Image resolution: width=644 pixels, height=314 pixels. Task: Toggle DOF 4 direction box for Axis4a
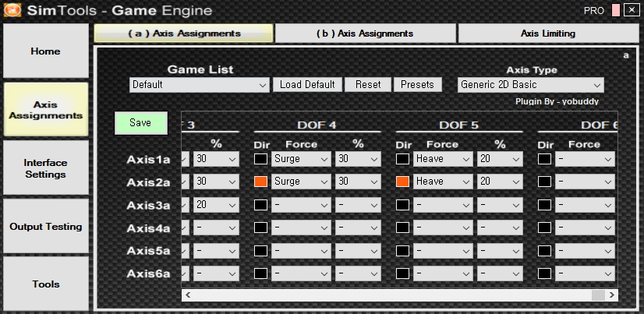[x=261, y=228]
